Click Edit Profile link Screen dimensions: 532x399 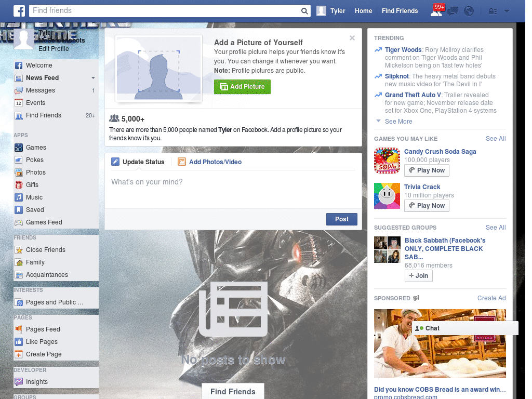[x=54, y=49]
